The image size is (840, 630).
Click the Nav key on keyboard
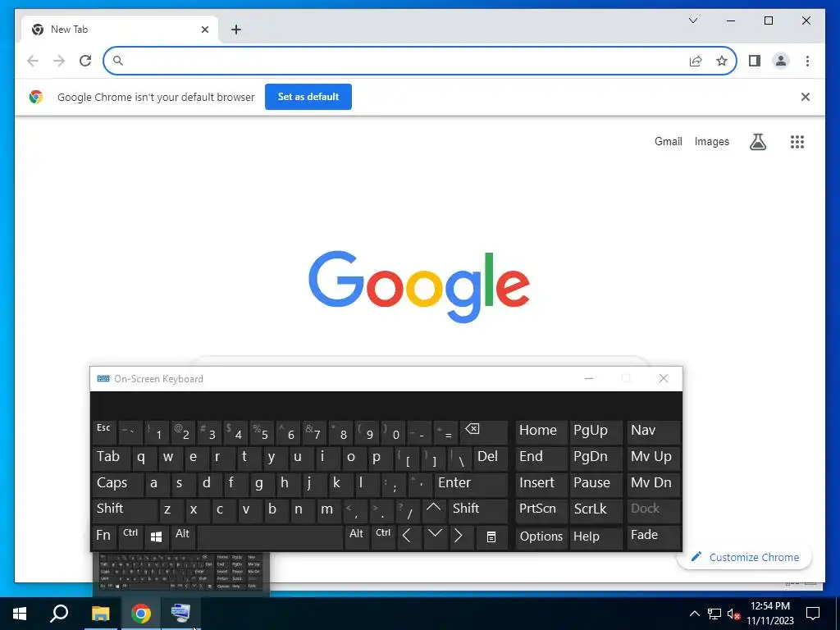(x=654, y=431)
